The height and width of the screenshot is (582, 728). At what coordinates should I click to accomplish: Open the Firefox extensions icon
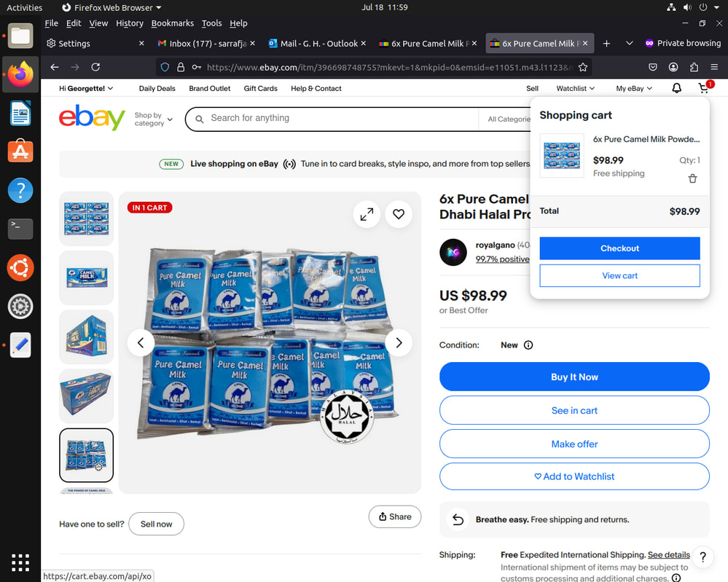(x=694, y=67)
